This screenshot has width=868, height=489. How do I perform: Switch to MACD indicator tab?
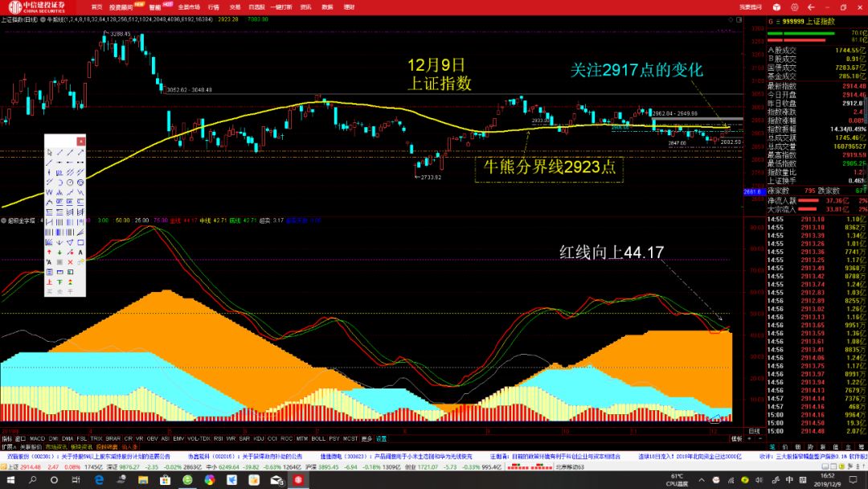38,438
